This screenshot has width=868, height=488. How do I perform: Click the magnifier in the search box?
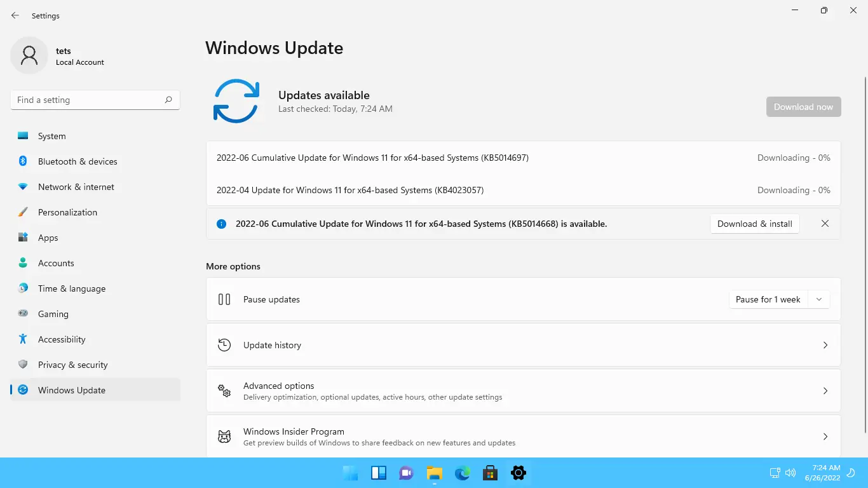point(168,100)
